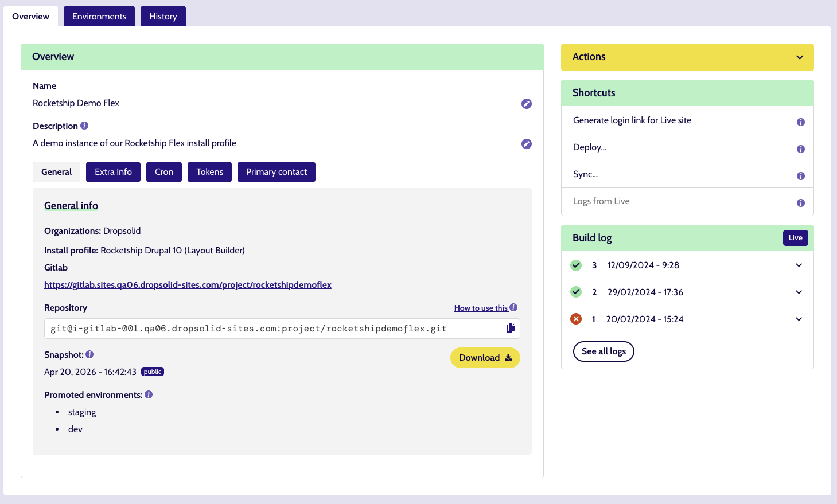Select the General sub-tab
Screen dimensions: 837x504
click(56, 172)
